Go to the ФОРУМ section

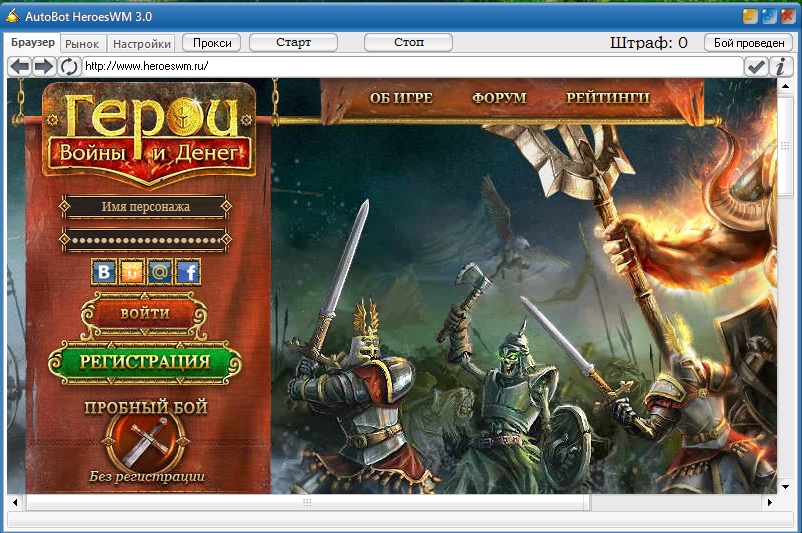[499, 98]
